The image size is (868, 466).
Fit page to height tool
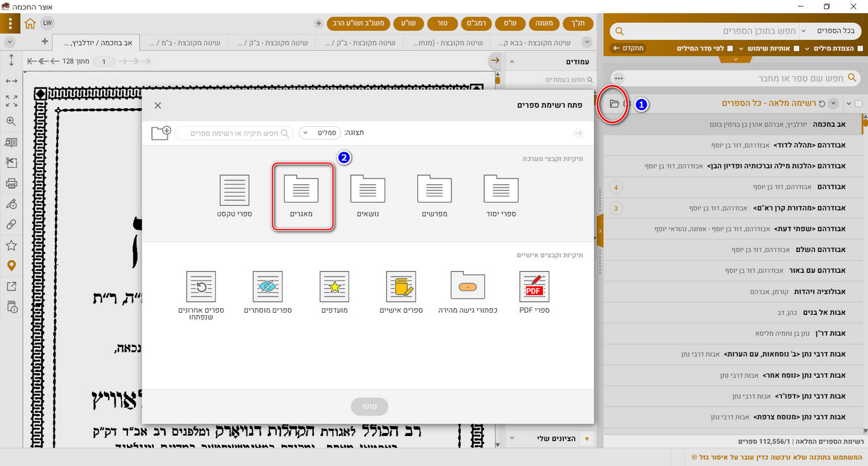point(11,60)
